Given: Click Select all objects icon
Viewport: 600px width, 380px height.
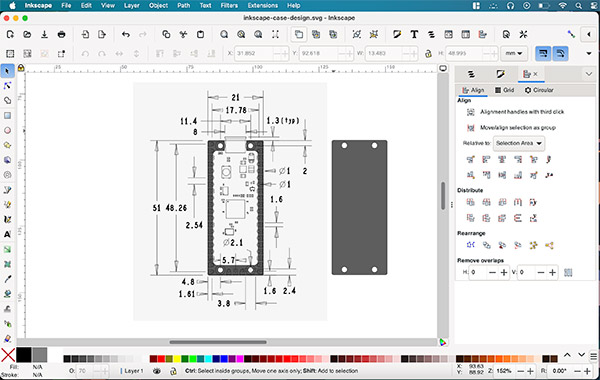Looking at the screenshot, I should [x=10, y=54].
